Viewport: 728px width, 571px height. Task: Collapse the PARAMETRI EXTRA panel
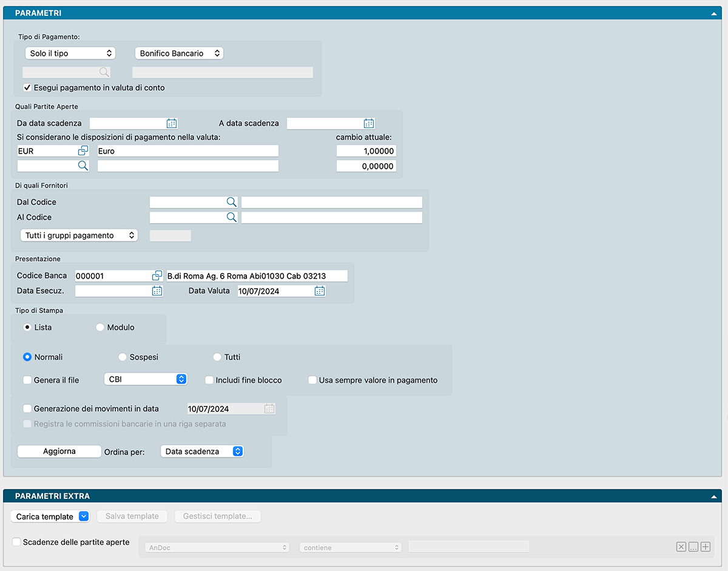coord(713,496)
